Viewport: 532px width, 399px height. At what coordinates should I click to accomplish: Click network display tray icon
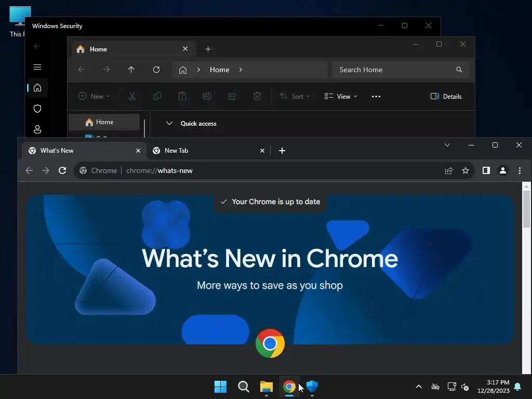[451, 387]
